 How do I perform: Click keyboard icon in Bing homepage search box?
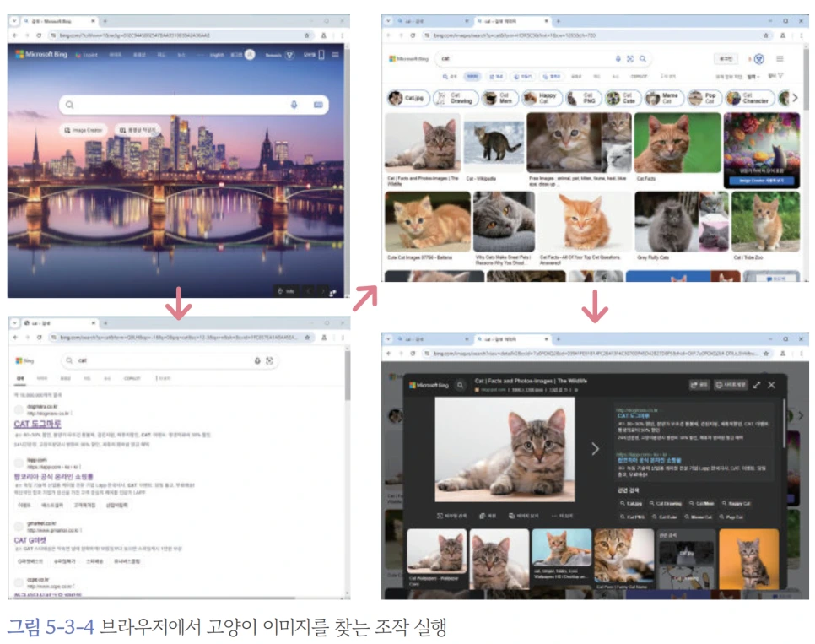(x=318, y=105)
